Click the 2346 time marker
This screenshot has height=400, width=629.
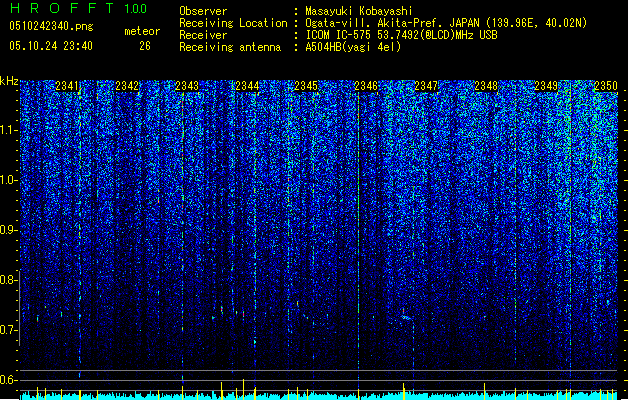pyautogui.click(x=366, y=86)
